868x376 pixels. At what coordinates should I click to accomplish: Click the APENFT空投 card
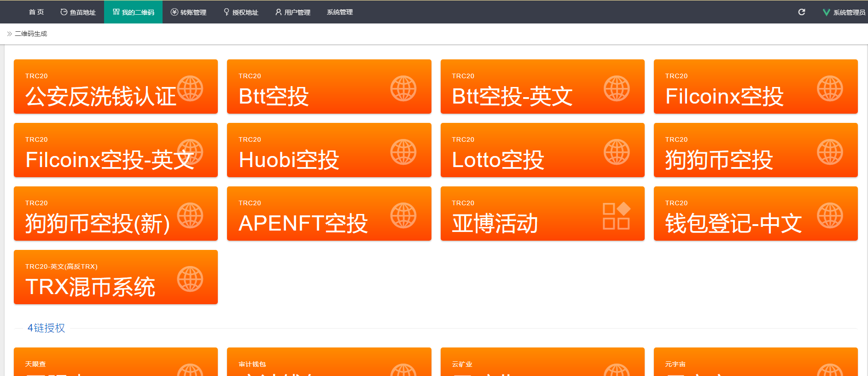[x=329, y=214]
